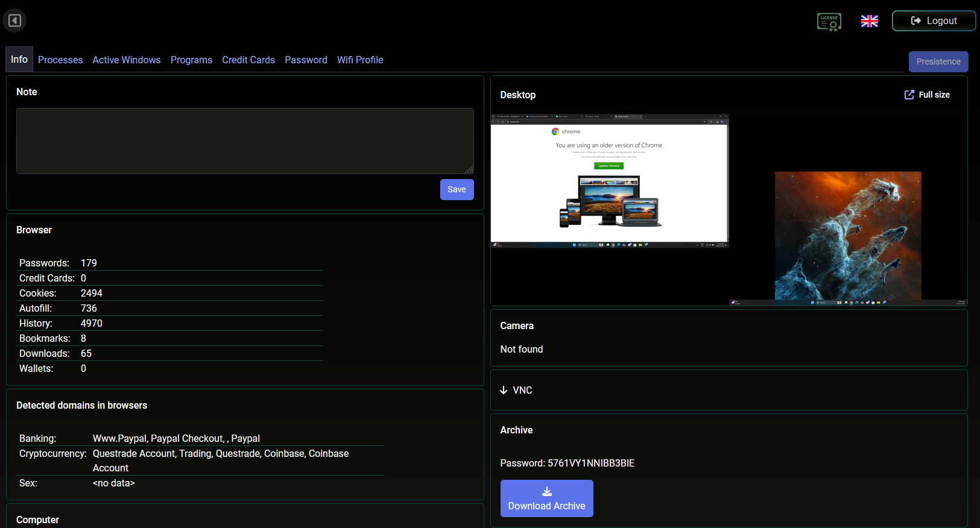The height and width of the screenshot is (528, 980).
Task: Click the Presistence button
Action: pyautogui.click(x=938, y=61)
